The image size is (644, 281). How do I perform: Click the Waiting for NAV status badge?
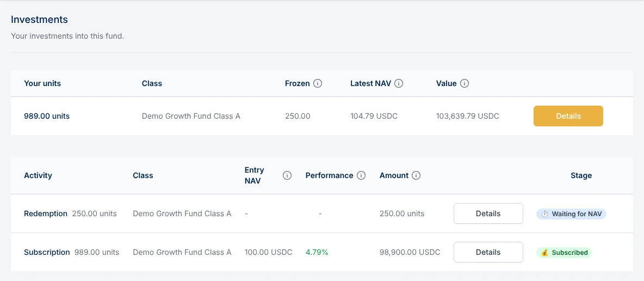click(571, 214)
